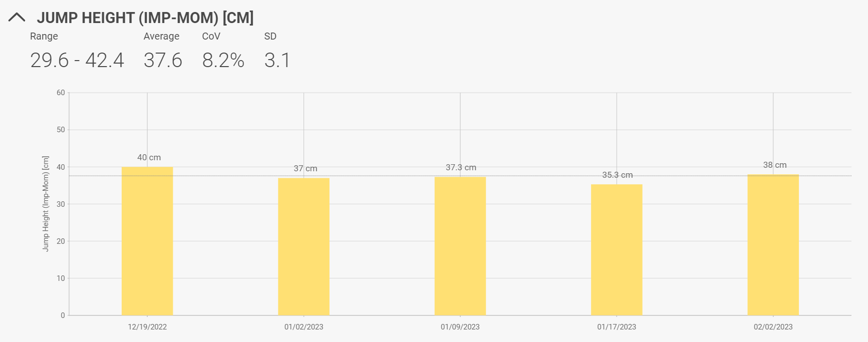Select the 01/17/2023 bar

[x=617, y=249]
